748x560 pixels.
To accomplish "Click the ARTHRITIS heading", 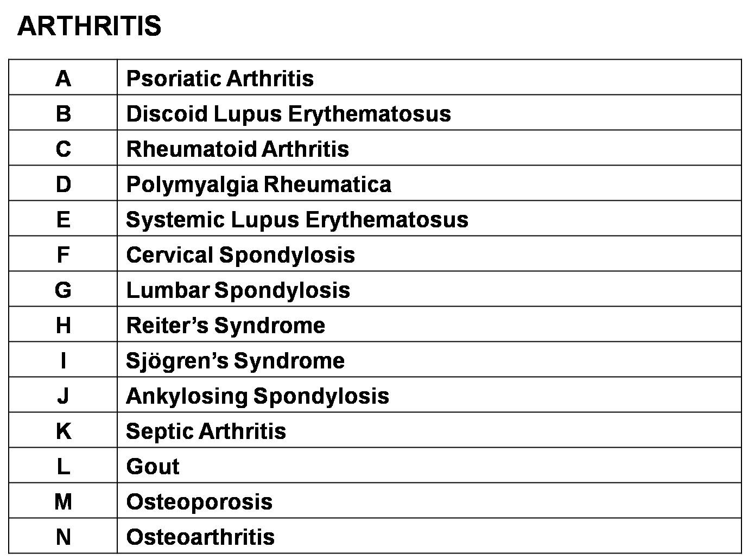I will click(90, 26).
